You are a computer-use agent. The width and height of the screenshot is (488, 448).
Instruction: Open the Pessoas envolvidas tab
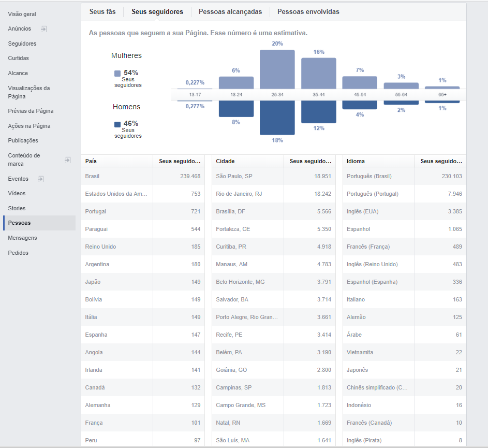click(308, 11)
